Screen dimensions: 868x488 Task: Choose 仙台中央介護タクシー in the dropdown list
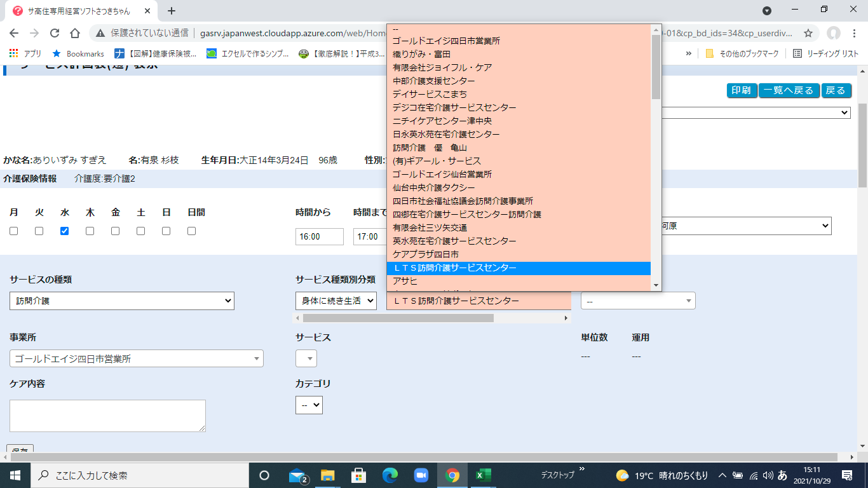434,187
